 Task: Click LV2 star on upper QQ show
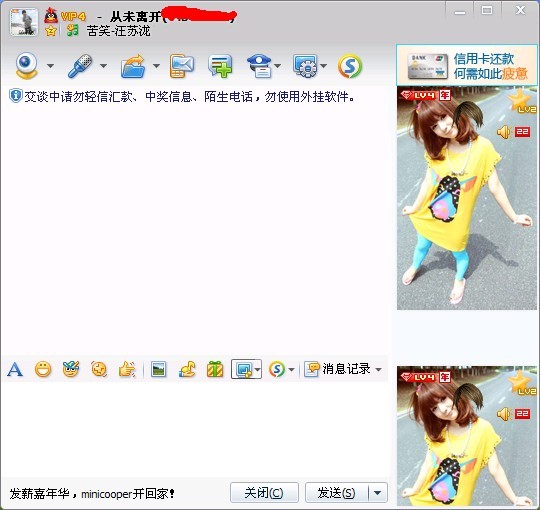click(521, 101)
